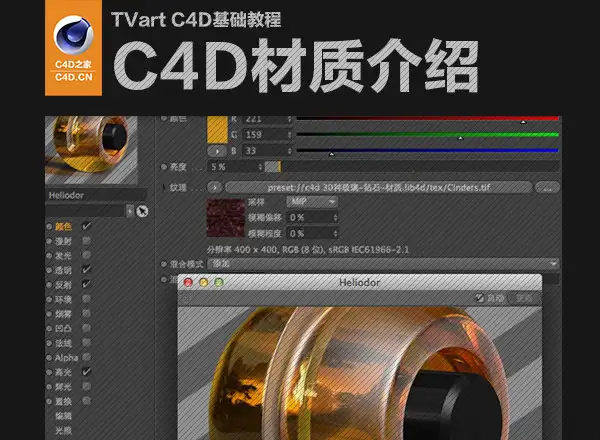Enable the 法线 channel checkbox

click(x=86, y=342)
